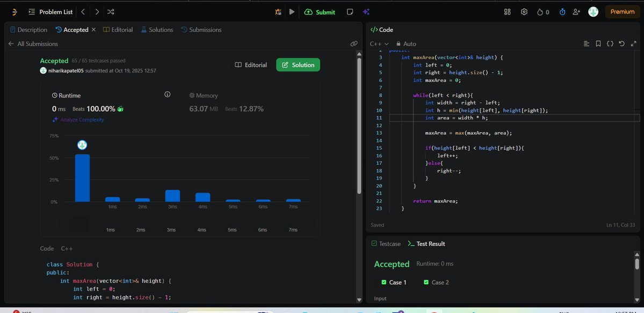Pick a random problem with shuffle icon

point(111,12)
